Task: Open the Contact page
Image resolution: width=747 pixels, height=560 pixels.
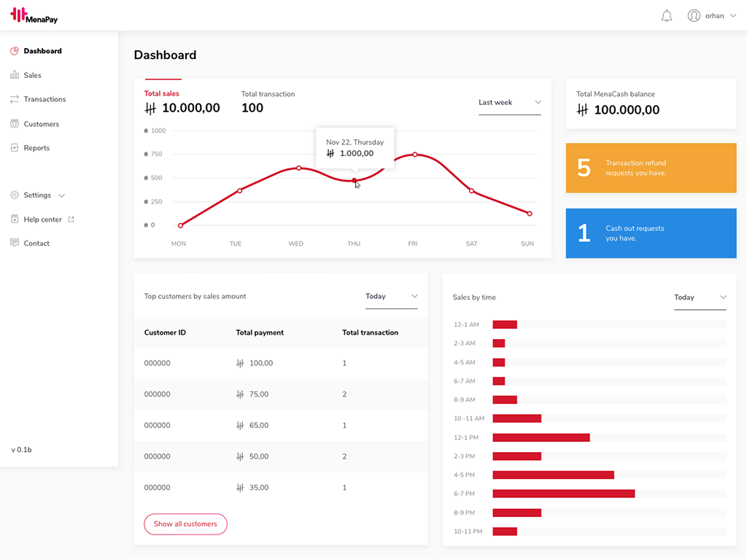Action: click(x=36, y=243)
